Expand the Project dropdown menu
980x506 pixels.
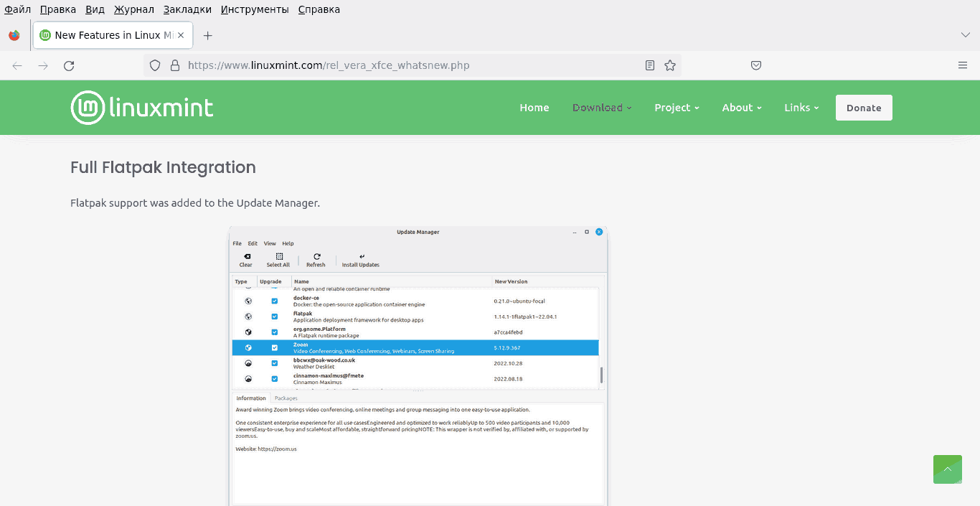click(677, 108)
